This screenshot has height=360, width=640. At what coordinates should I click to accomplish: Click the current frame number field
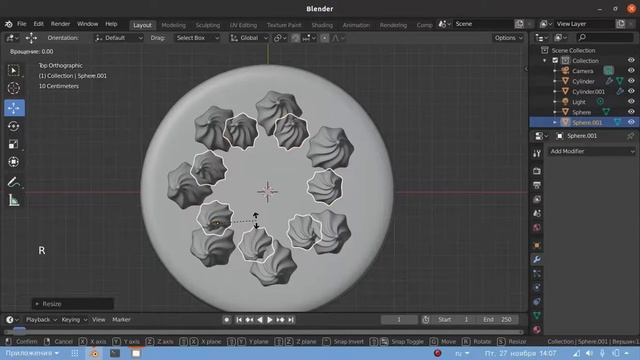coord(399,320)
